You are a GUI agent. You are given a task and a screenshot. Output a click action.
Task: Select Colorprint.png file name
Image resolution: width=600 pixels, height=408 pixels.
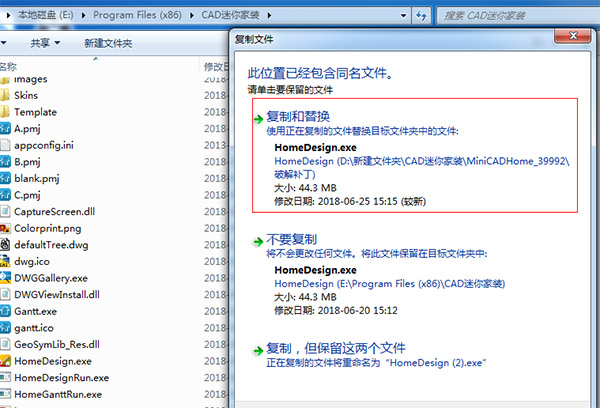pyautogui.click(x=47, y=228)
